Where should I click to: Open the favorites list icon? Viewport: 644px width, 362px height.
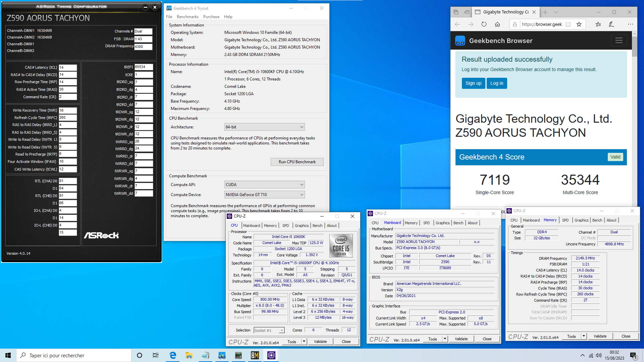click(598, 24)
